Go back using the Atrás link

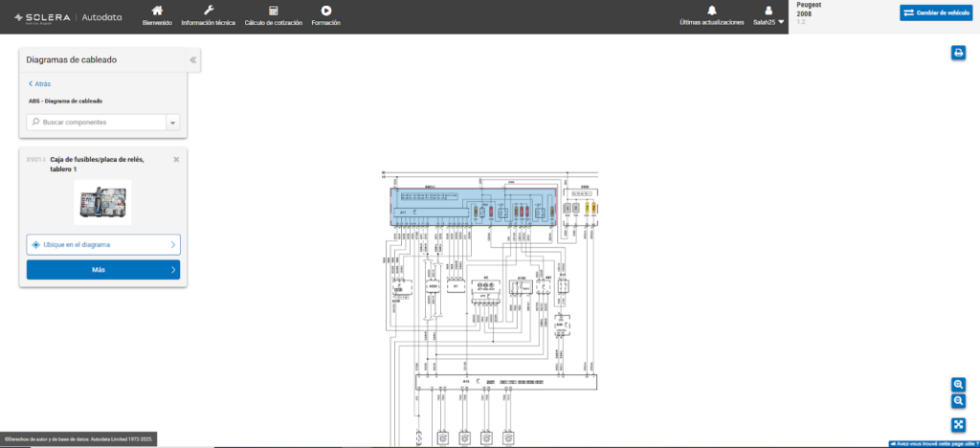point(39,84)
